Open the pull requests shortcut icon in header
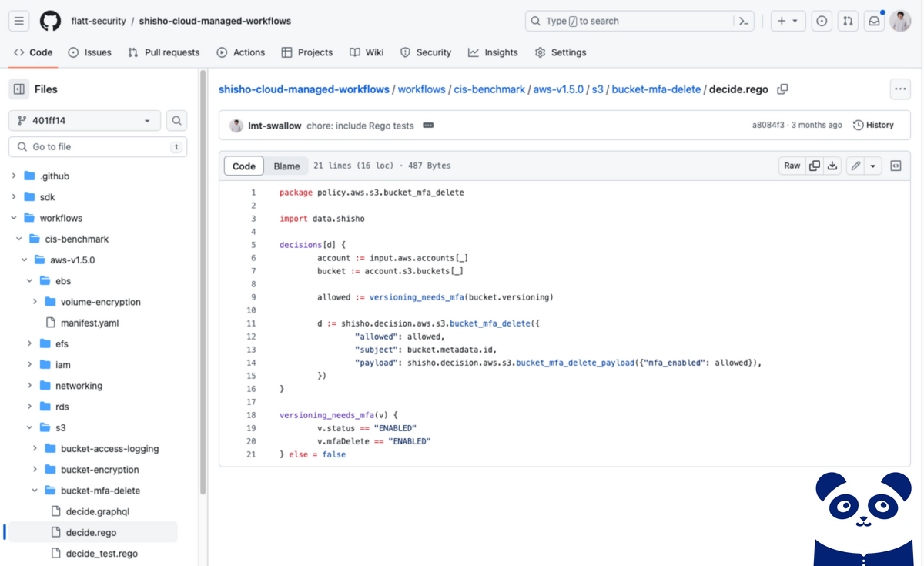The width and height of the screenshot is (924, 566). pyautogui.click(x=848, y=21)
